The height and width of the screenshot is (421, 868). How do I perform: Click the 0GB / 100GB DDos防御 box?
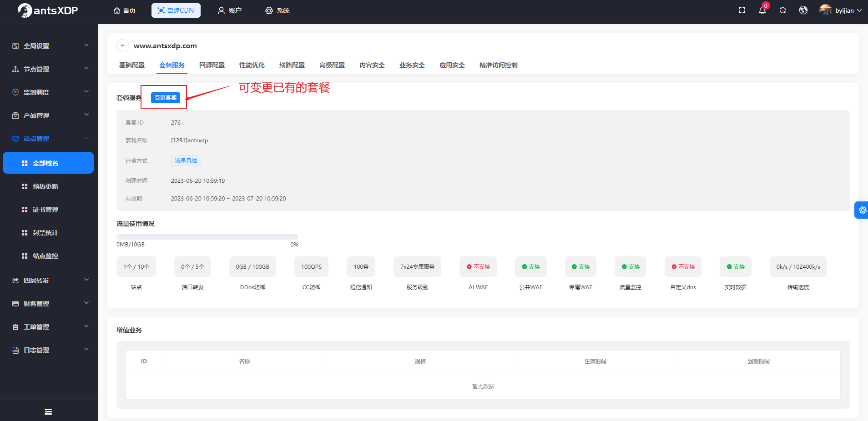tap(252, 267)
